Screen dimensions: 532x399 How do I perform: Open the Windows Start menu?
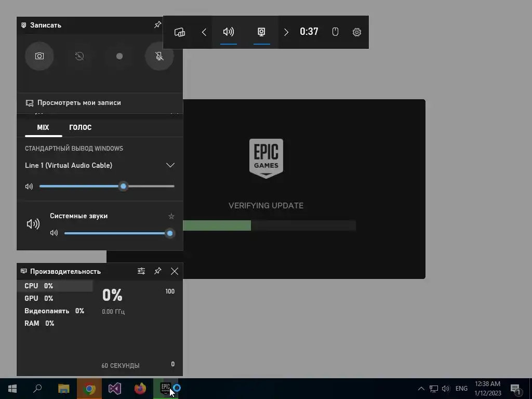(12, 389)
